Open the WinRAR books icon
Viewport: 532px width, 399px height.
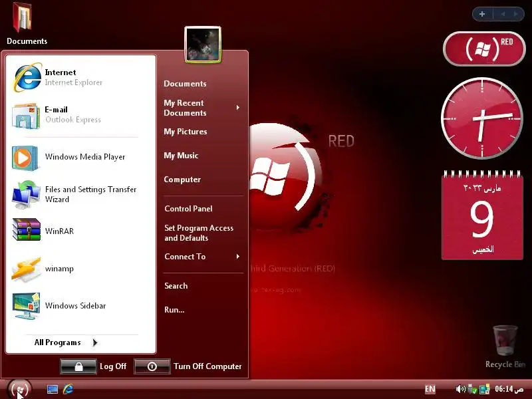coord(27,229)
